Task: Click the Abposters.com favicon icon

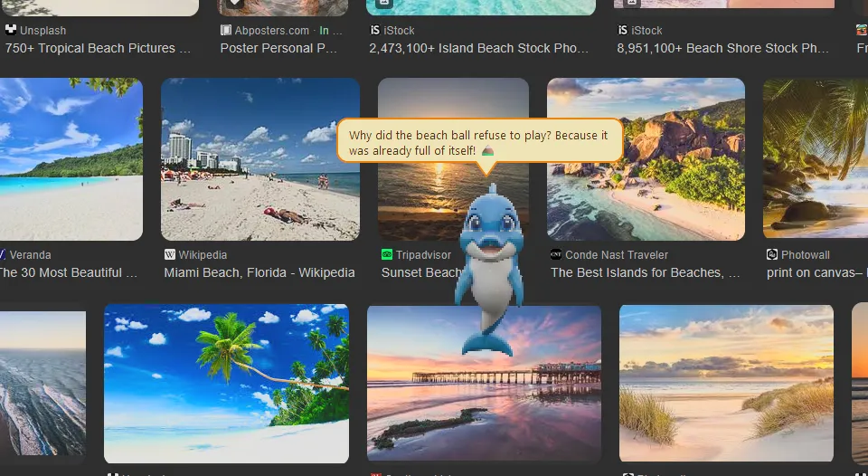Action: [x=225, y=30]
